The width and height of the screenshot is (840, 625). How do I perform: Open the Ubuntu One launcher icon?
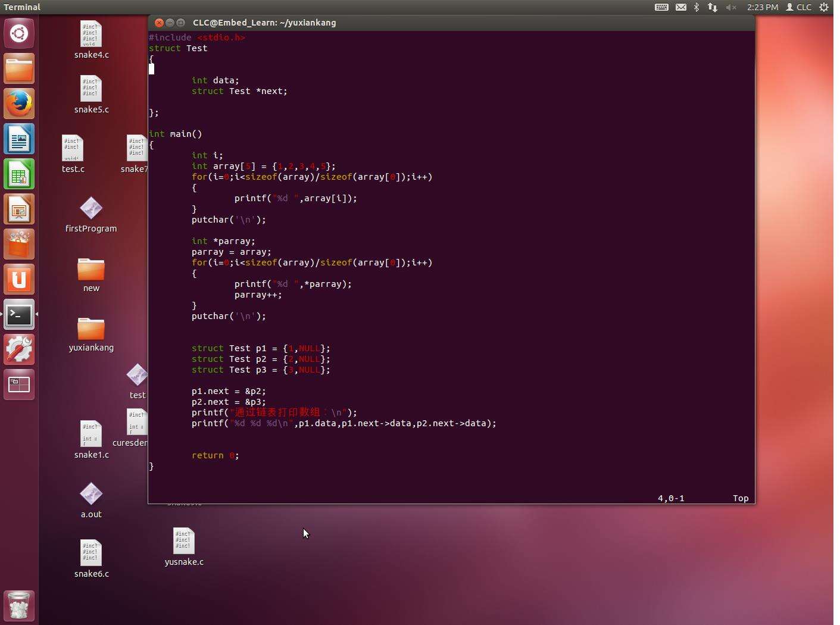point(19,280)
